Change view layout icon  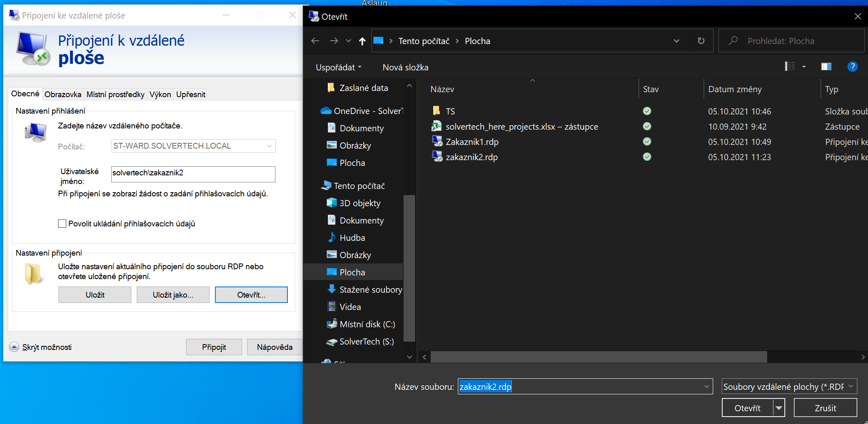(790, 66)
